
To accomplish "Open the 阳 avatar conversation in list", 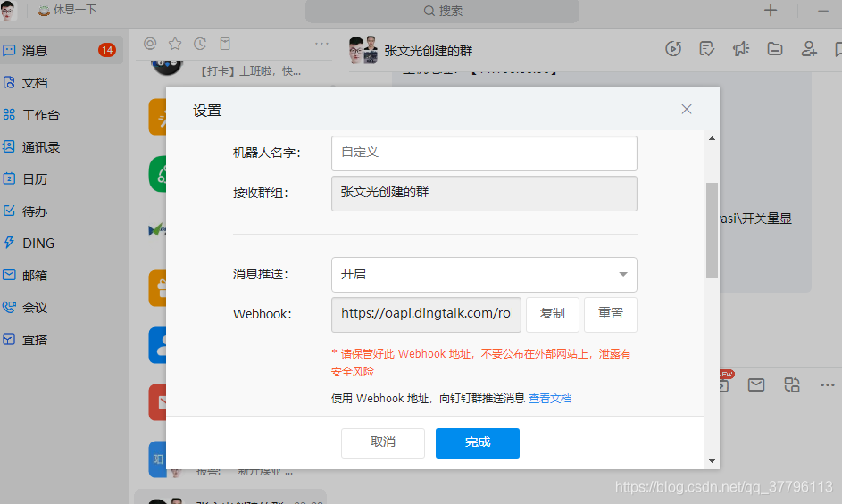I will click(x=158, y=459).
